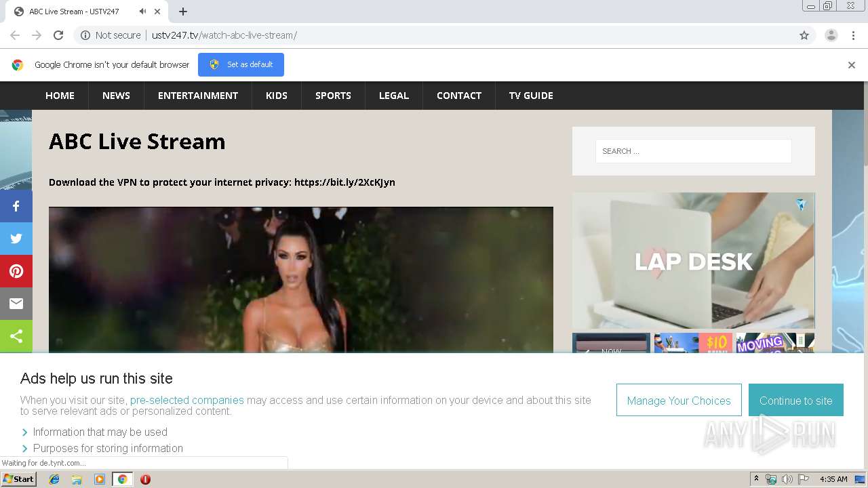Viewport: 868px width, 488px height.
Task: Click the ad choices icon on Lap Desk ad
Action: click(801, 204)
